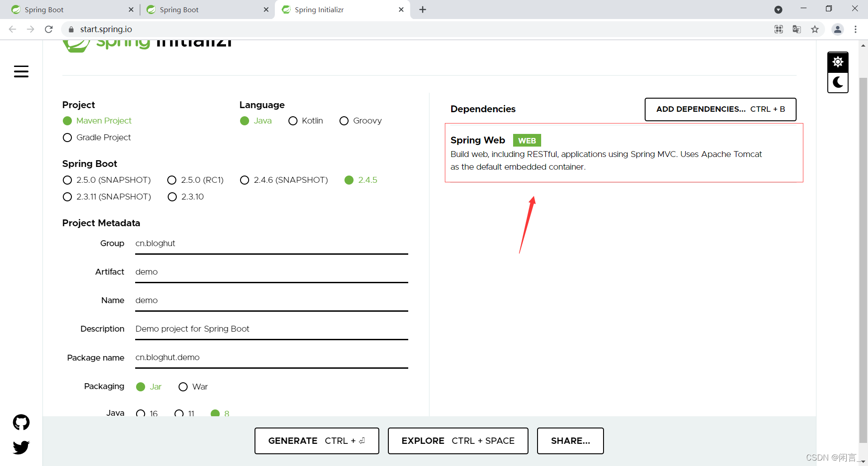Click tab search dropdown circle icon
The image size is (868, 466).
pos(778,10)
